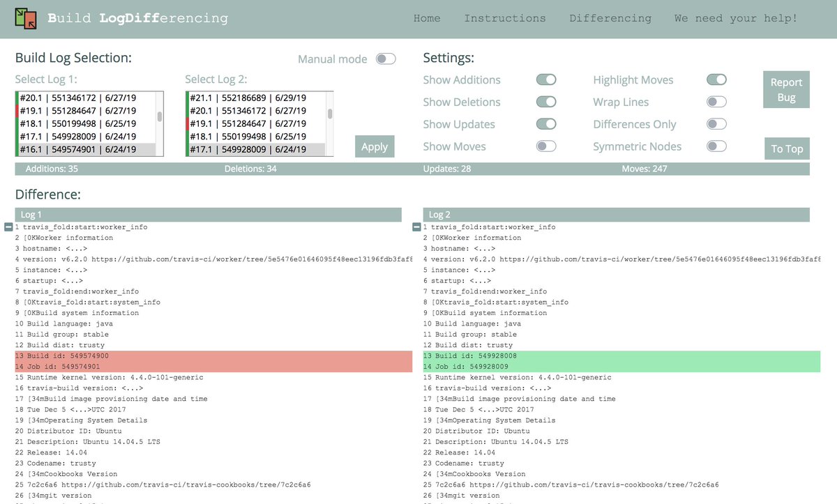Go to Differencing nav item
Image resolution: width=837 pixels, height=504 pixels.
click(610, 19)
